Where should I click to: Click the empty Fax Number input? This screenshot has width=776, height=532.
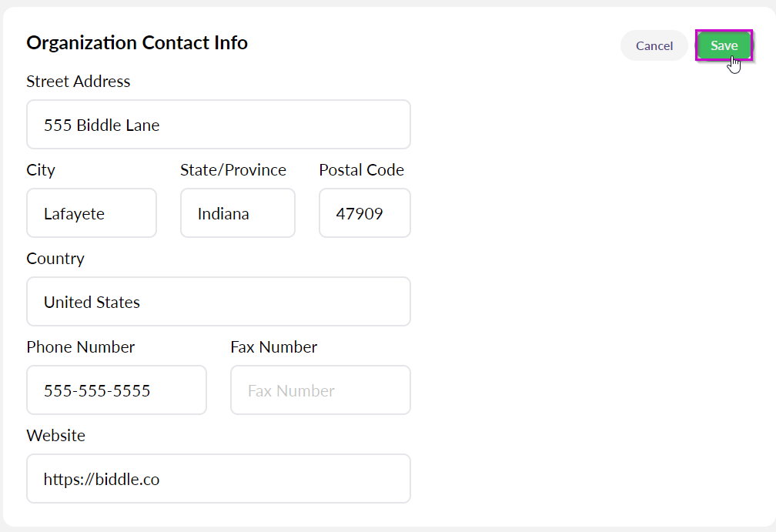[320, 390]
